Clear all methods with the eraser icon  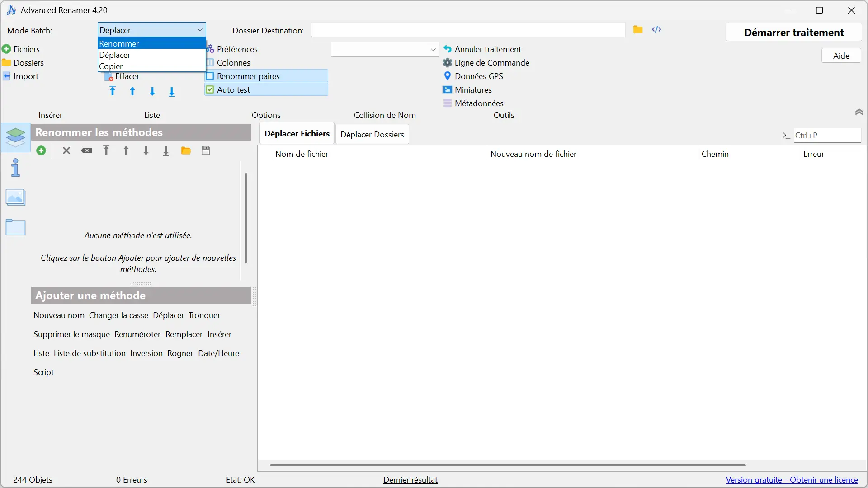[86, 150]
